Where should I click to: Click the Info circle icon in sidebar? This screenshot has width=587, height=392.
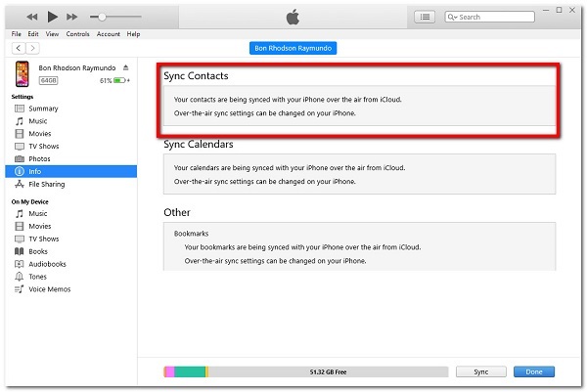pos(20,171)
